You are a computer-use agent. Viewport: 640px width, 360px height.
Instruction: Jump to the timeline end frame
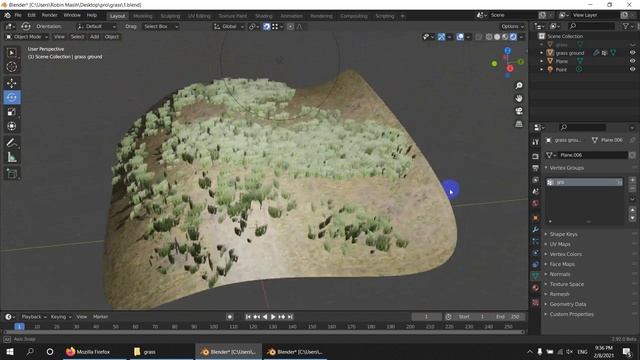click(x=290, y=317)
